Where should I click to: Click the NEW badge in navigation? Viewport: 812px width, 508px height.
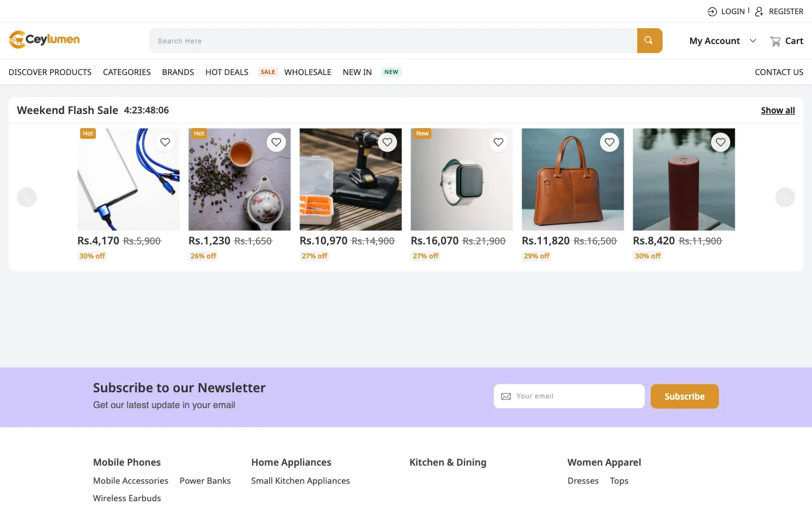pos(391,72)
